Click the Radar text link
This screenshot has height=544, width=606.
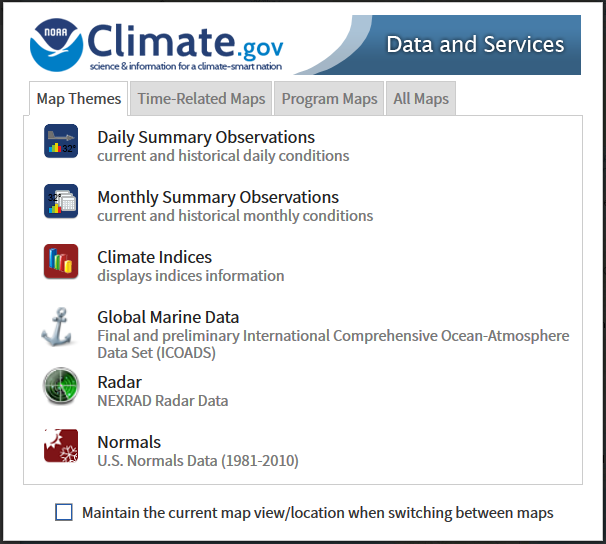(x=119, y=382)
